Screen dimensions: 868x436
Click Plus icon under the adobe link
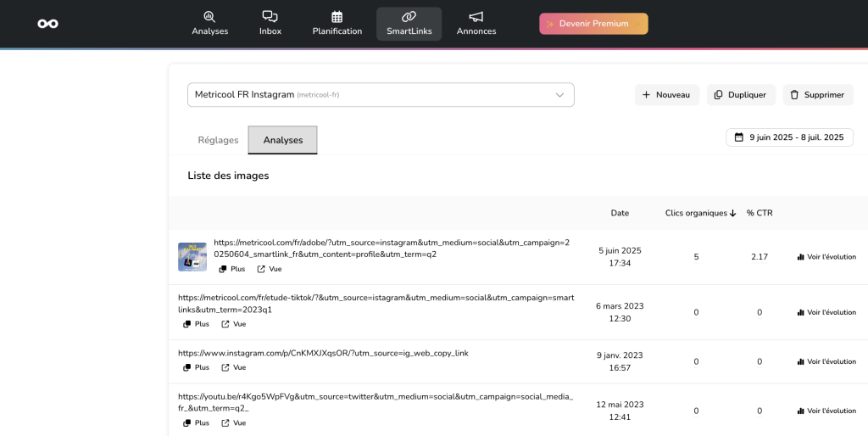223,269
